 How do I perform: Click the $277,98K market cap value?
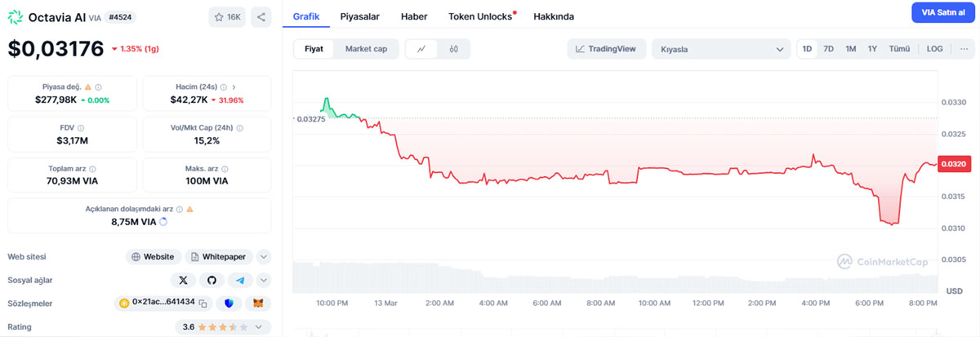56,100
